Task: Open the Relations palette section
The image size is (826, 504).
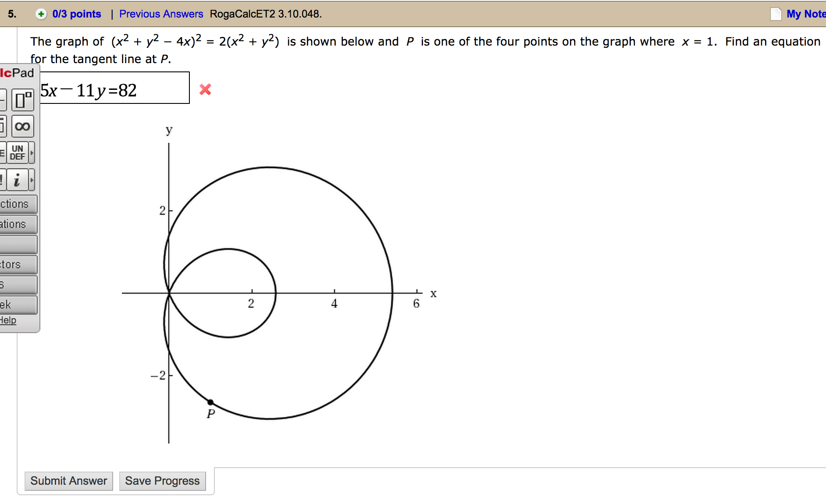Action: 18,224
